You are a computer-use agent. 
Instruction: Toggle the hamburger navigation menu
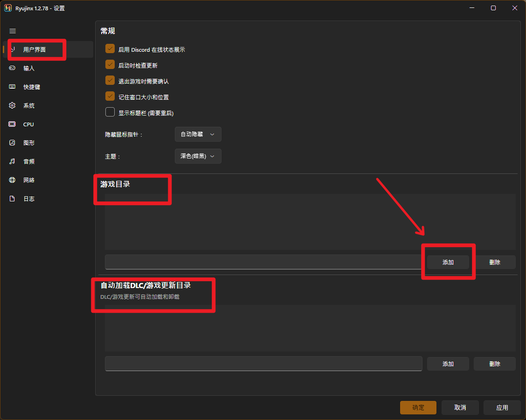(x=13, y=31)
